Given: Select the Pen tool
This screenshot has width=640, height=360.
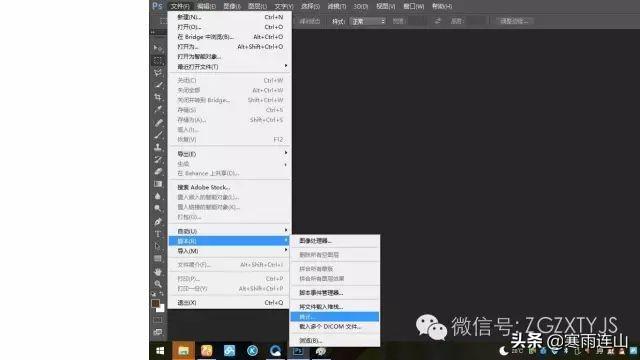Looking at the screenshot, I should click(x=158, y=222).
